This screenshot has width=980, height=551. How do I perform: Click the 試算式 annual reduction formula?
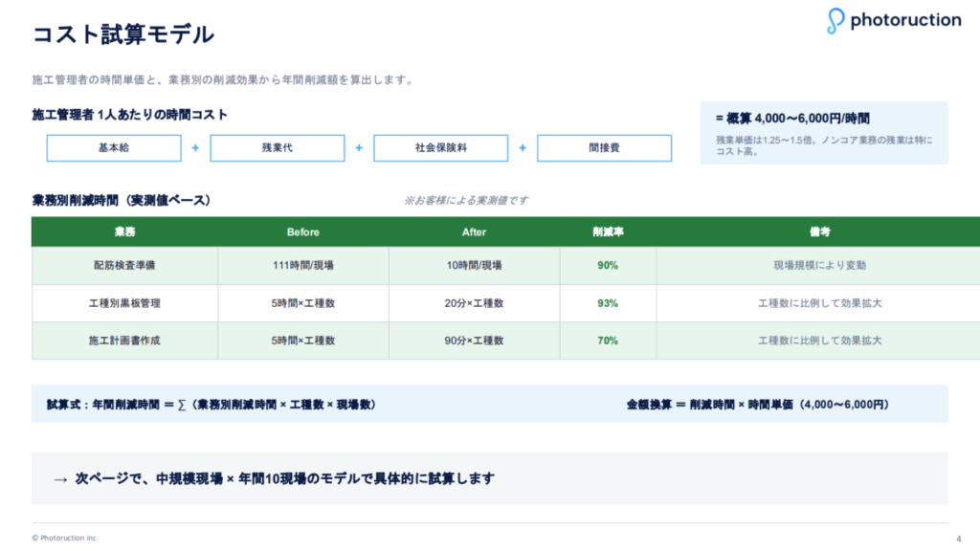[x=212, y=405]
